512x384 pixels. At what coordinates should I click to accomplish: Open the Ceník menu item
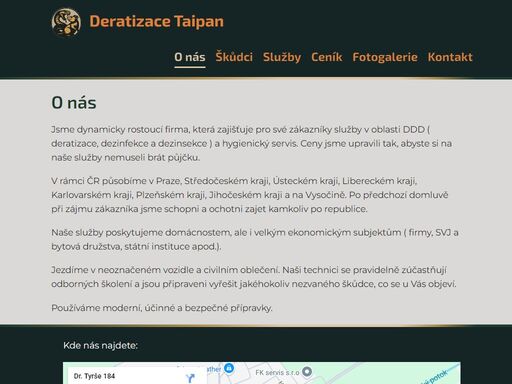coord(327,57)
